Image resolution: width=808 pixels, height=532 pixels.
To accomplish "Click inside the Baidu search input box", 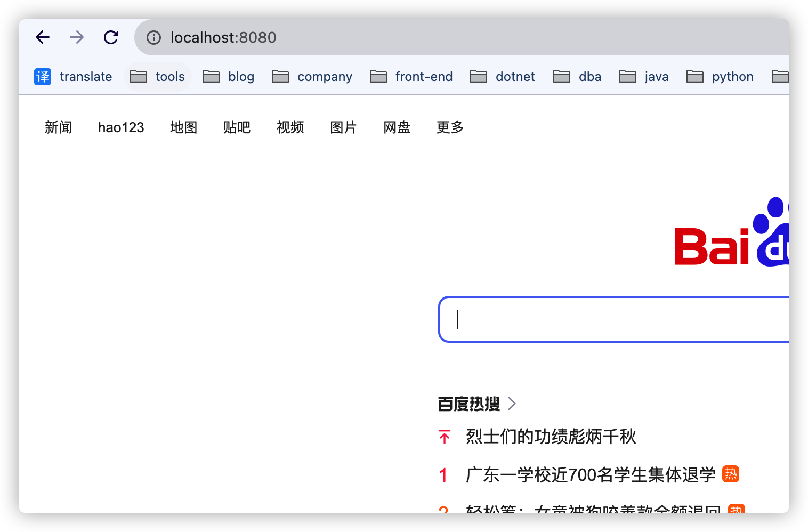I will pyautogui.click(x=586, y=319).
